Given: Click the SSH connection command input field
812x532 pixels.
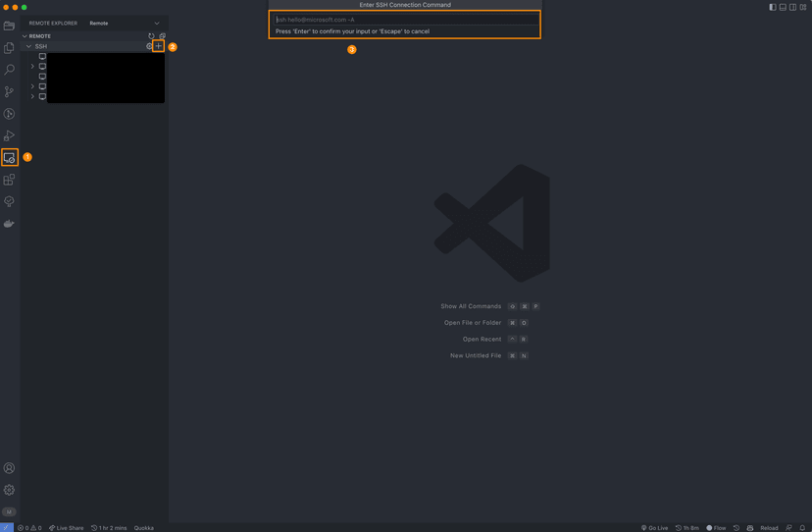Looking at the screenshot, I should (404, 20).
